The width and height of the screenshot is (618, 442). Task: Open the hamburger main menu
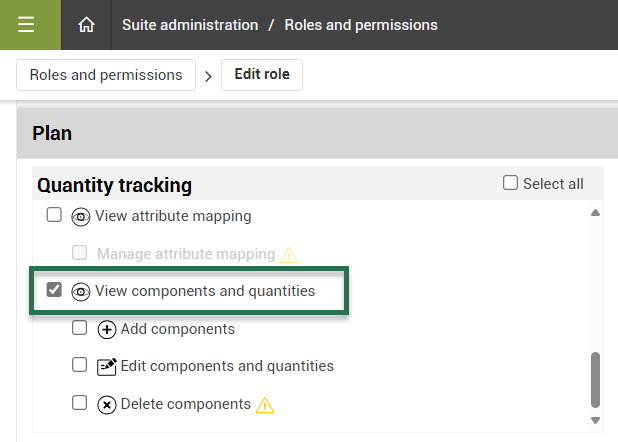[x=26, y=25]
